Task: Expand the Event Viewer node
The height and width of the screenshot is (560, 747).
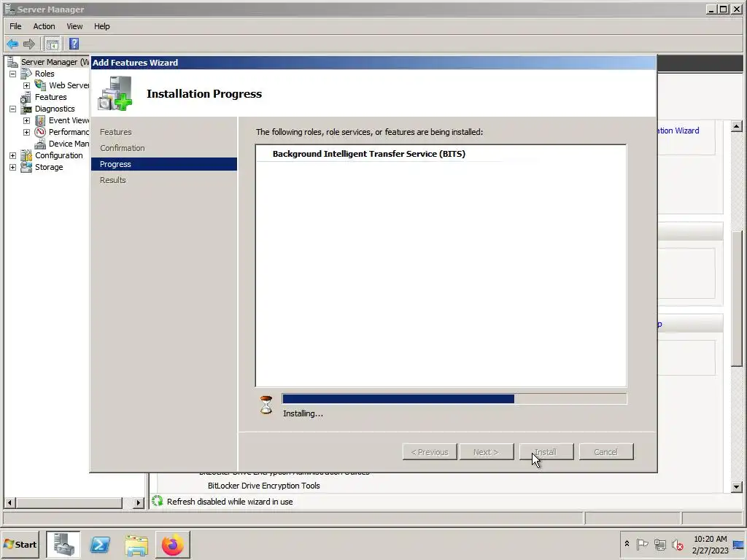Action: click(x=27, y=120)
